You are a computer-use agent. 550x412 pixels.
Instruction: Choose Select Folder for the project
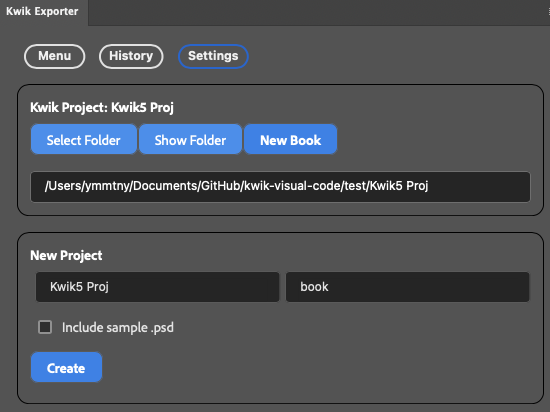(83, 139)
